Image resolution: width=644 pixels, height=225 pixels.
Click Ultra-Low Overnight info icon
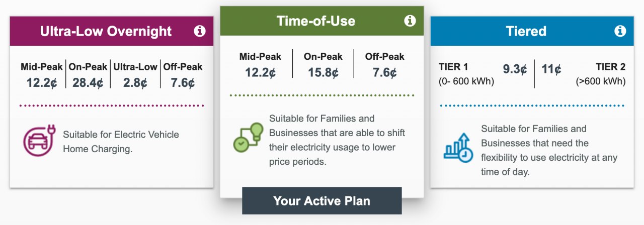tap(199, 31)
